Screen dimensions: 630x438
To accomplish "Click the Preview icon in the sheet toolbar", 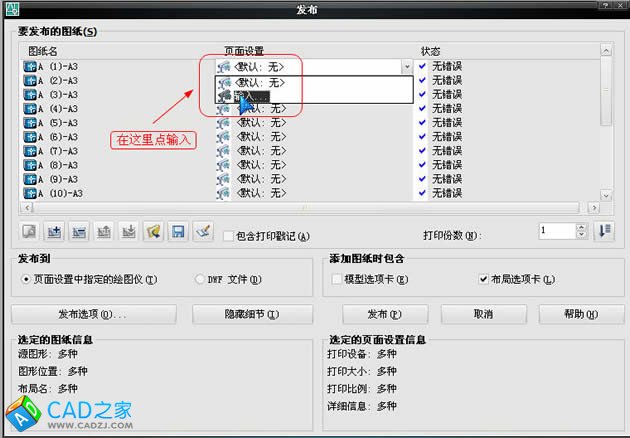I will pos(30,232).
